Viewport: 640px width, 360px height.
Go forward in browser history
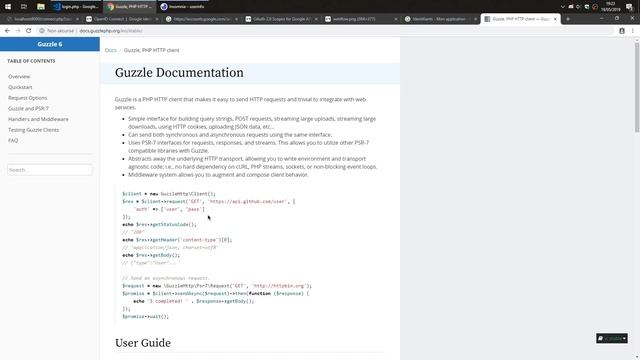click(18, 31)
